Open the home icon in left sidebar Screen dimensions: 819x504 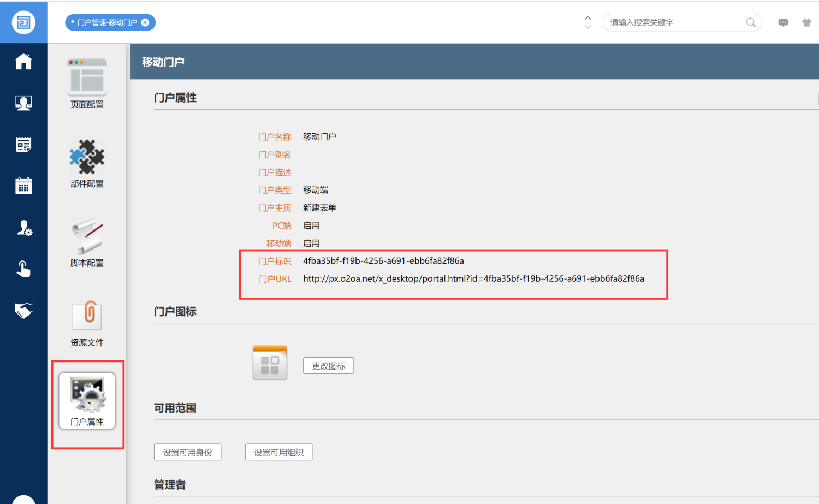point(23,61)
